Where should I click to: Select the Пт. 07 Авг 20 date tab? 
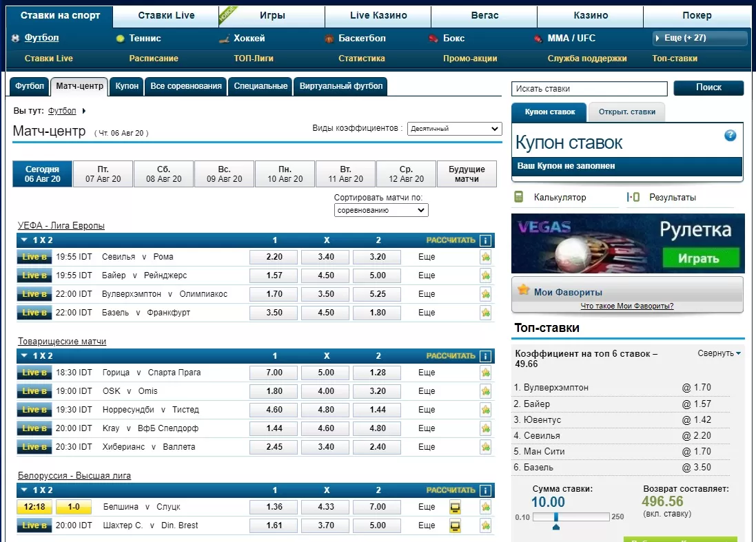[103, 174]
